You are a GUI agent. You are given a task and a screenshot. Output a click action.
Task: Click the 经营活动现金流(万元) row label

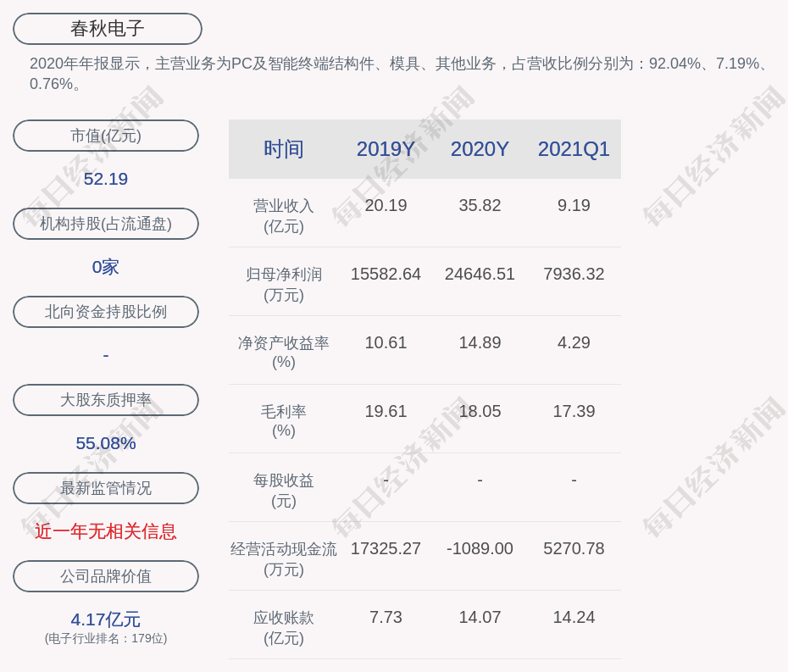pos(284,559)
